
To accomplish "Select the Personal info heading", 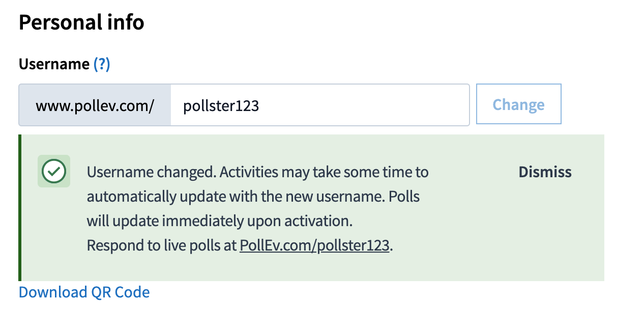I will tap(81, 22).
